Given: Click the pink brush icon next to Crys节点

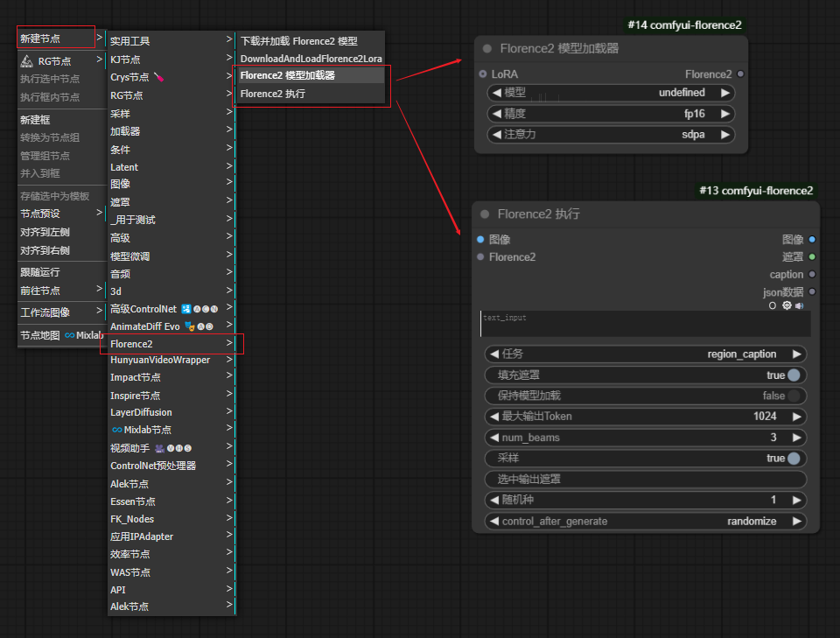Looking at the screenshot, I should 158,77.
